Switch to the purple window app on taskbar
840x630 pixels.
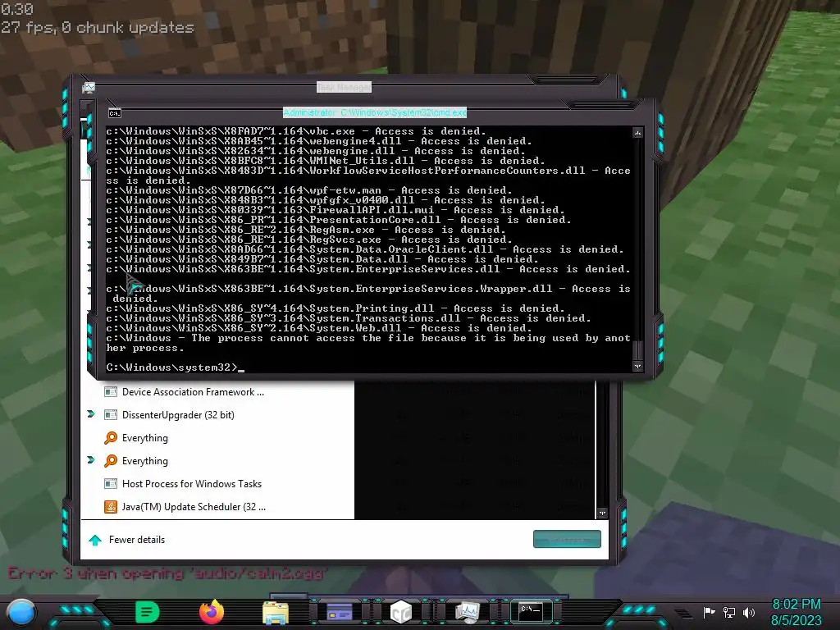click(x=340, y=612)
